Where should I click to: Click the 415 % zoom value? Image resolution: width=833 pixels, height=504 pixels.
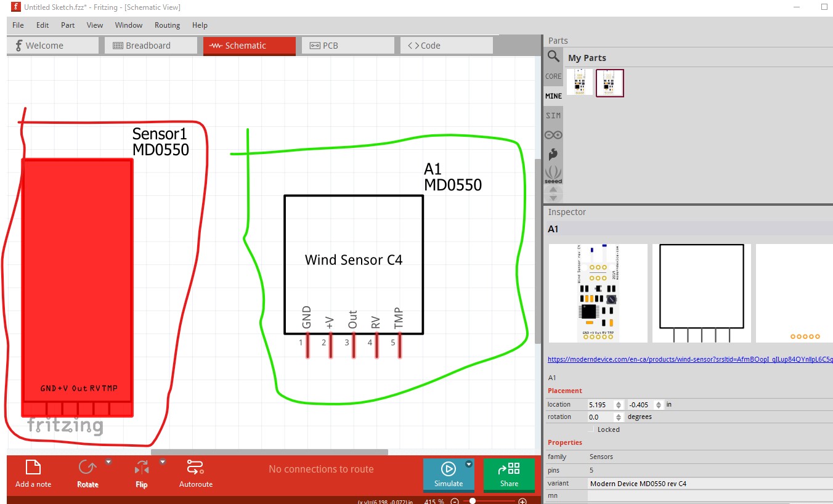(434, 501)
